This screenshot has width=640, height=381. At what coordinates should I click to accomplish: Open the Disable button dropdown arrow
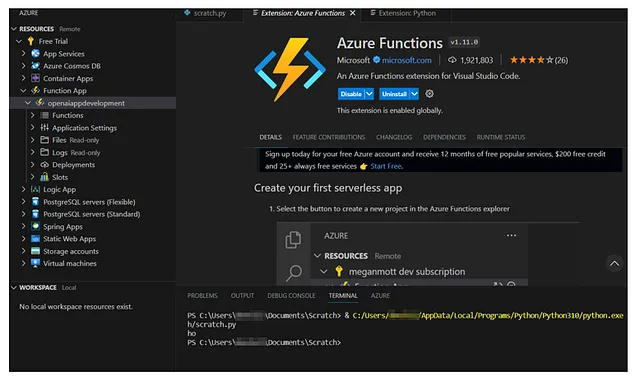369,94
